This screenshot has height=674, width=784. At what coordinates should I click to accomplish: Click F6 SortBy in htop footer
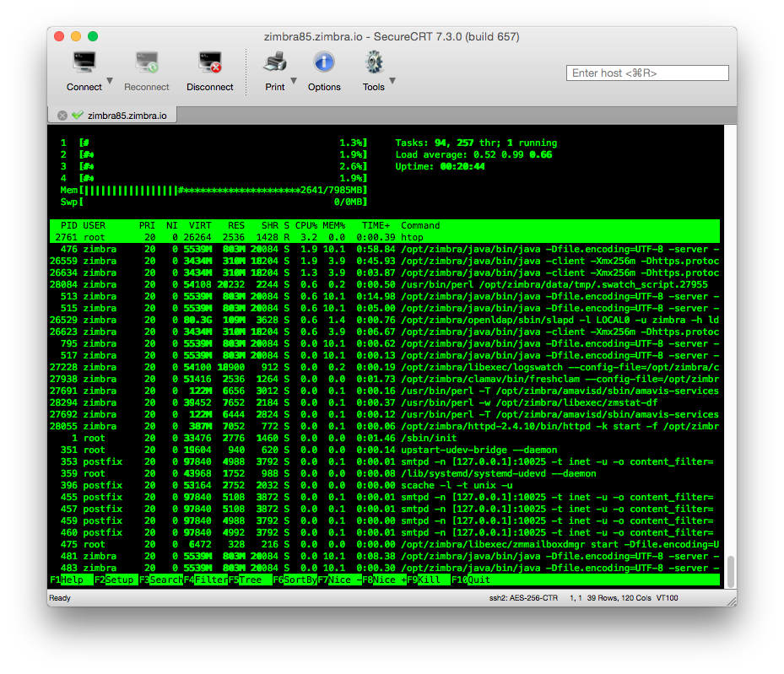tap(295, 580)
